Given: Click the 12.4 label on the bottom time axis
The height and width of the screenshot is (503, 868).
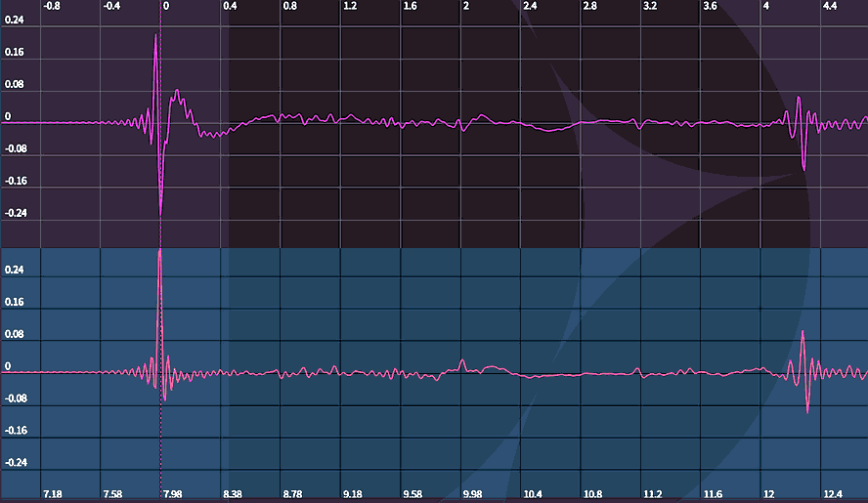Looking at the screenshot, I should click(833, 493).
